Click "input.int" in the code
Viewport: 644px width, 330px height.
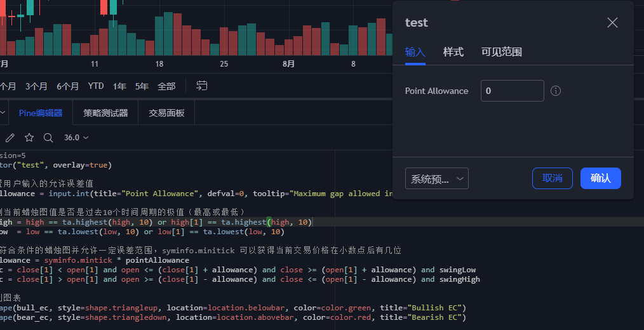tap(69, 194)
